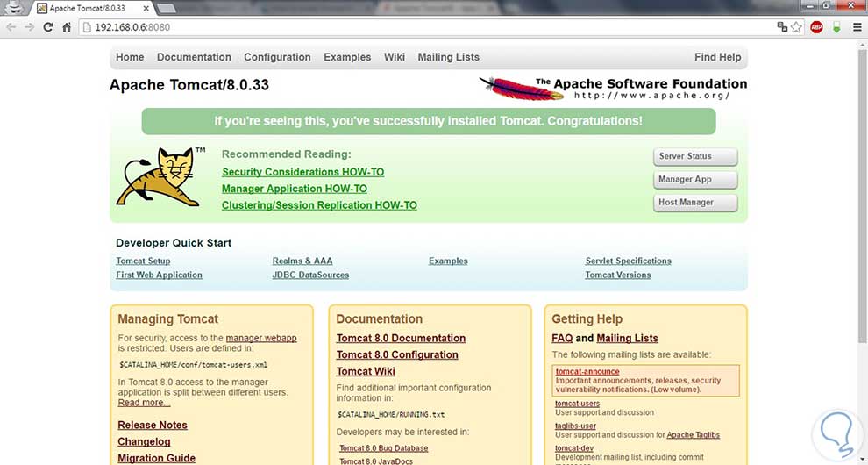Open the Examples link under Developer Quick Start
The width and height of the screenshot is (868, 465).
[448, 261]
